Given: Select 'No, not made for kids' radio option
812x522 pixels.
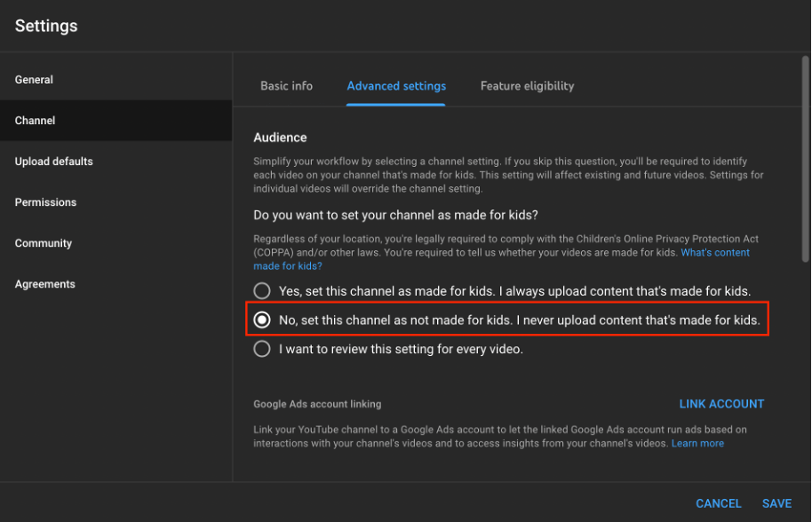Looking at the screenshot, I should click(x=261, y=320).
